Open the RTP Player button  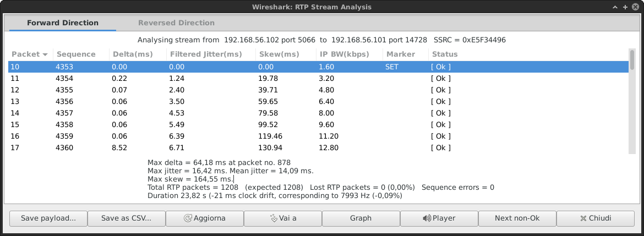point(439,218)
